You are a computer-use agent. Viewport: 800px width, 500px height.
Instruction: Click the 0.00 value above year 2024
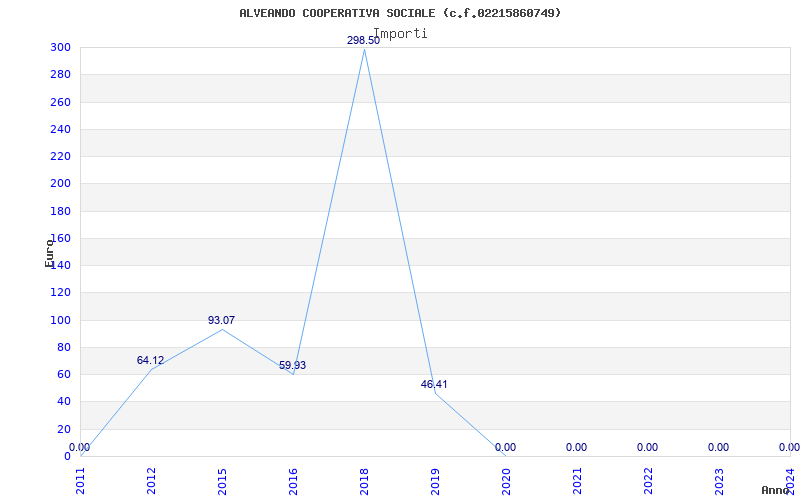tap(789, 447)
